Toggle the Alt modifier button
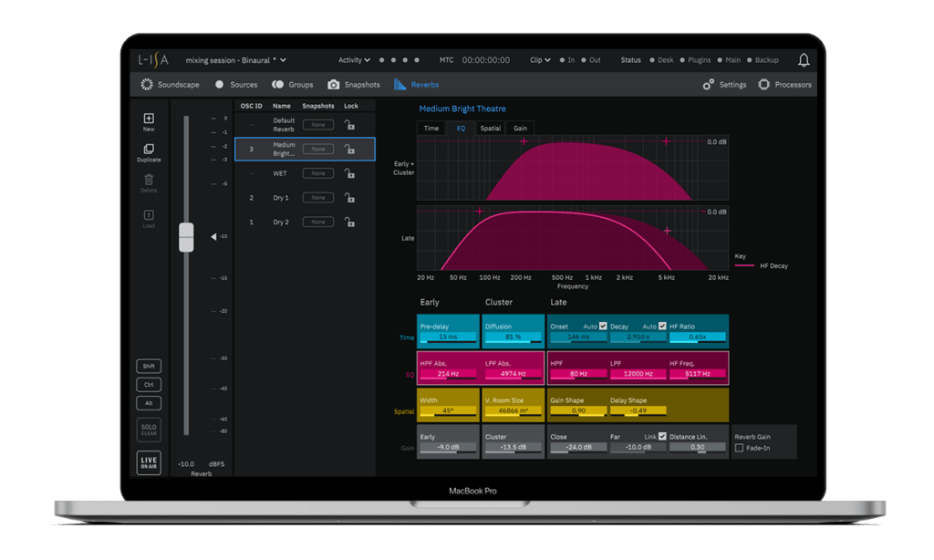The width and height of the screenshot is (934, 560). click(149, 403)
